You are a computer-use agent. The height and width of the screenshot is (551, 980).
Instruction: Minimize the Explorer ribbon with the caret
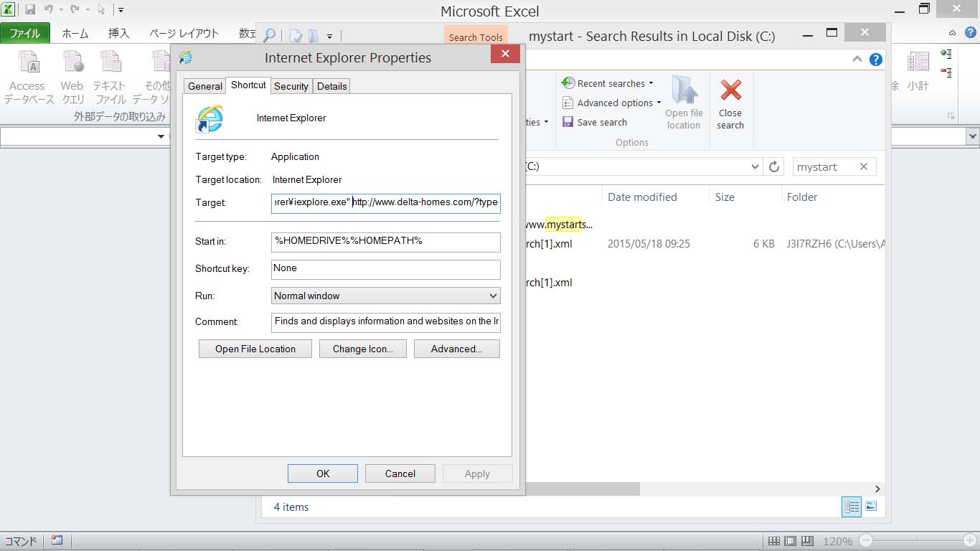(x=857, y=60)
